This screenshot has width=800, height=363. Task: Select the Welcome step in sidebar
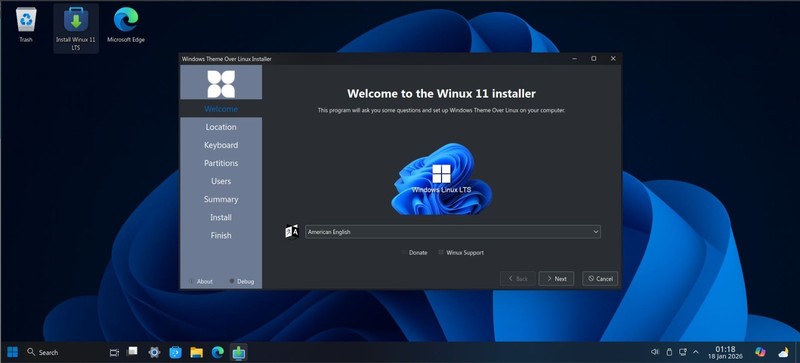coord(221,109)
